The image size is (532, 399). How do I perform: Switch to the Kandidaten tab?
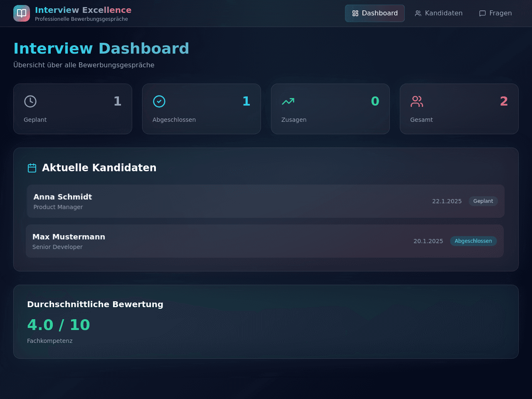pyautogui.click(x=438, y=13)
